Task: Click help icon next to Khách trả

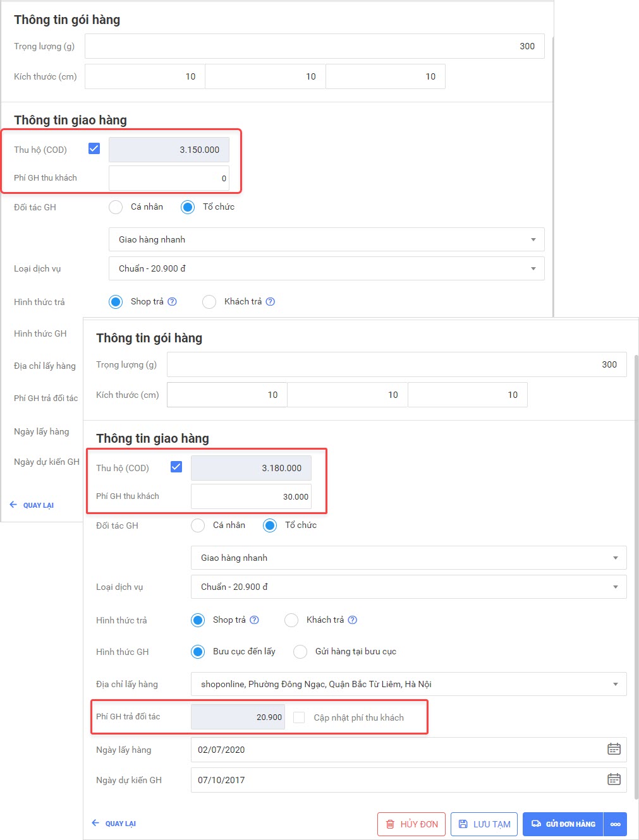Action: point(353,620)
